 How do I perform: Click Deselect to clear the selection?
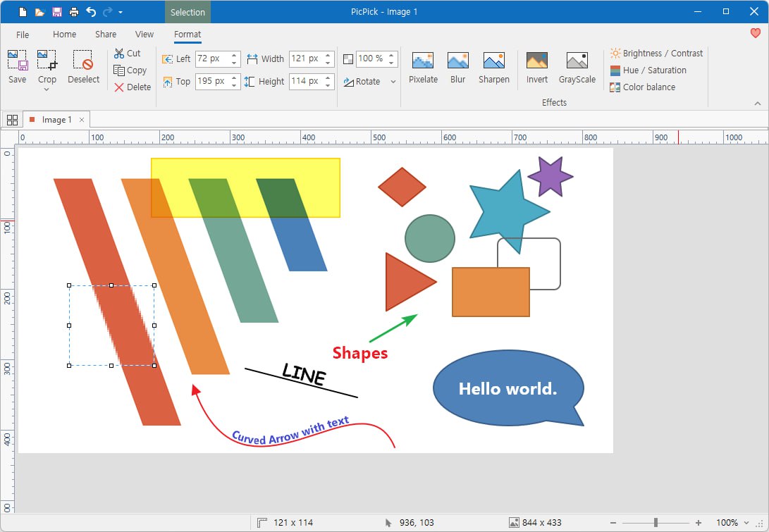[x=83, y=67]
